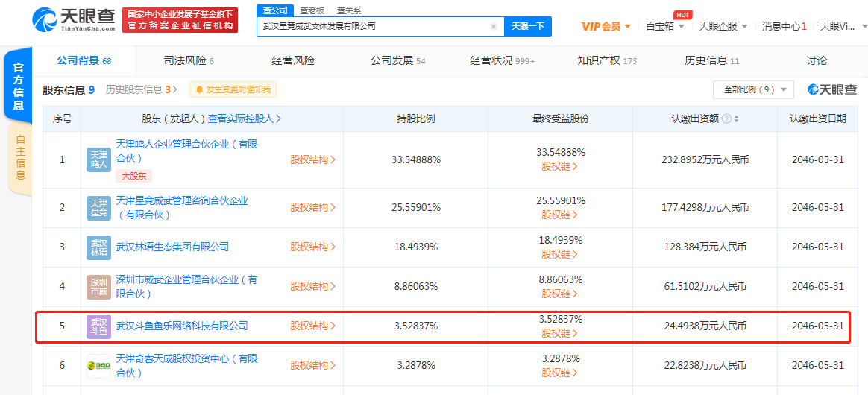Click the 360 logo in row 6
Viewport: 868px width, 395px height.
point(98,365)
